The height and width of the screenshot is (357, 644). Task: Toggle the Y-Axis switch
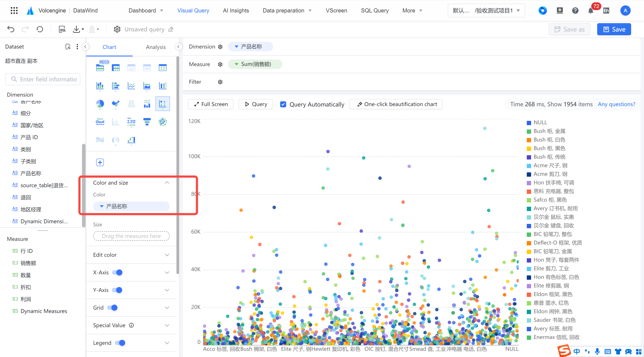click(x=117, y=290)
